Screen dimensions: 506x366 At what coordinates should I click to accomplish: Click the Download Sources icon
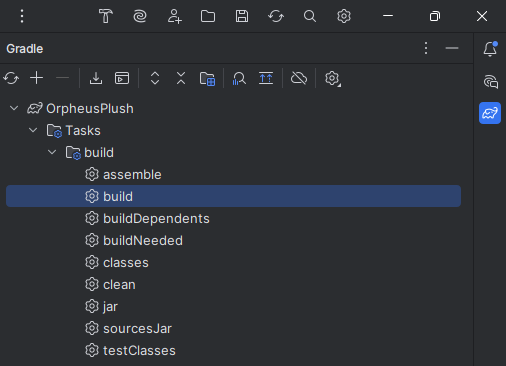[x=96, y=79]
